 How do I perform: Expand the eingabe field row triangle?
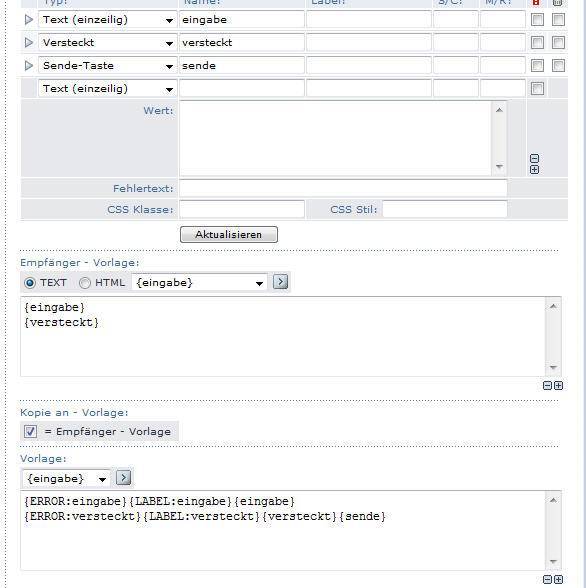pos(28,20)
